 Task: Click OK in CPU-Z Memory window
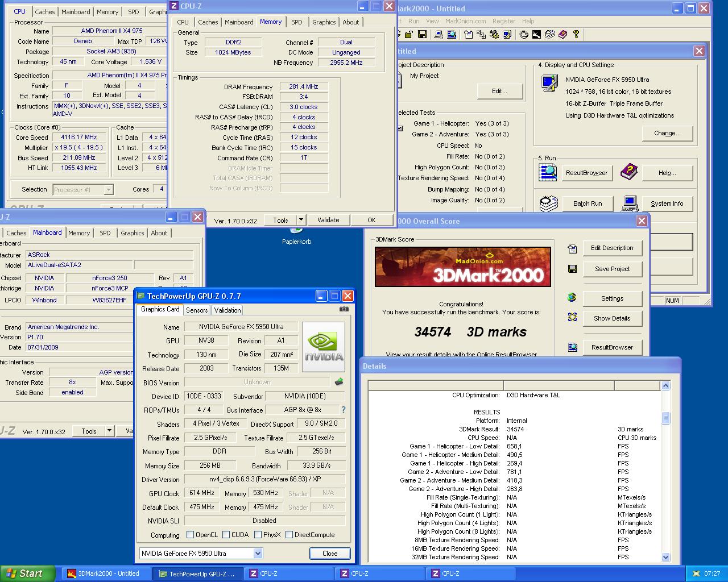(371, 220)
